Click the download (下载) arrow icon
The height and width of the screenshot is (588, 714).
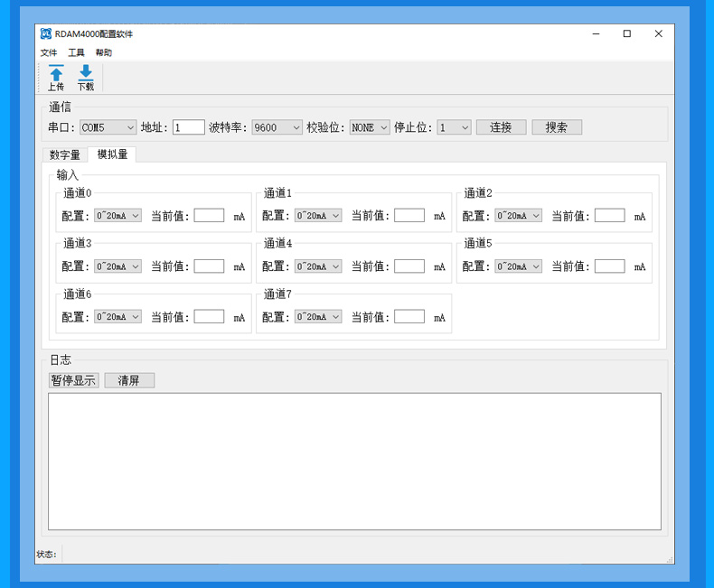85,73
